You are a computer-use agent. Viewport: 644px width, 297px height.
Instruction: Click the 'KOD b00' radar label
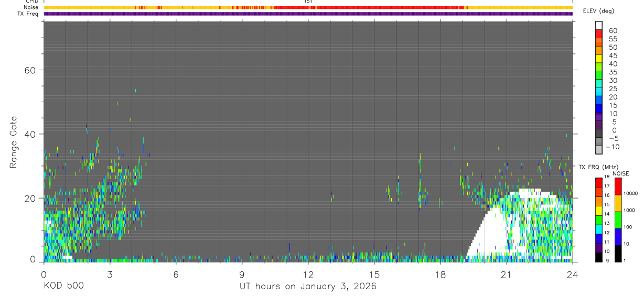click(x=63, y=286)
